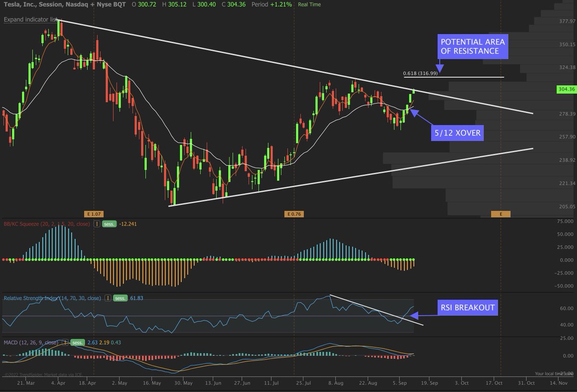Image resolution: width=577 pixels, height=392 pixels.
Task: Open the MACD (12, 26, 9, close) label
Action: tap(31, 343)
